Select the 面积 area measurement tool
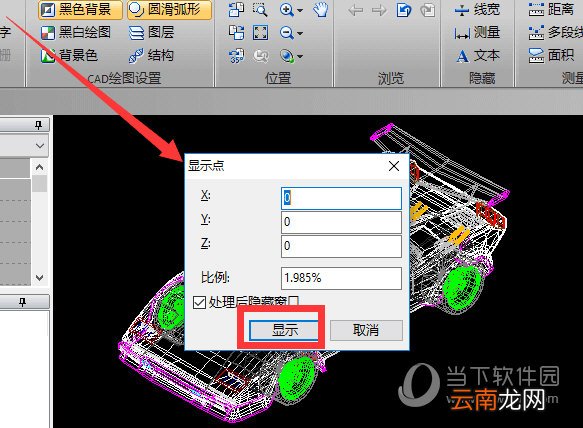Viewport: 583px width, 428px height. pos(552,56)
